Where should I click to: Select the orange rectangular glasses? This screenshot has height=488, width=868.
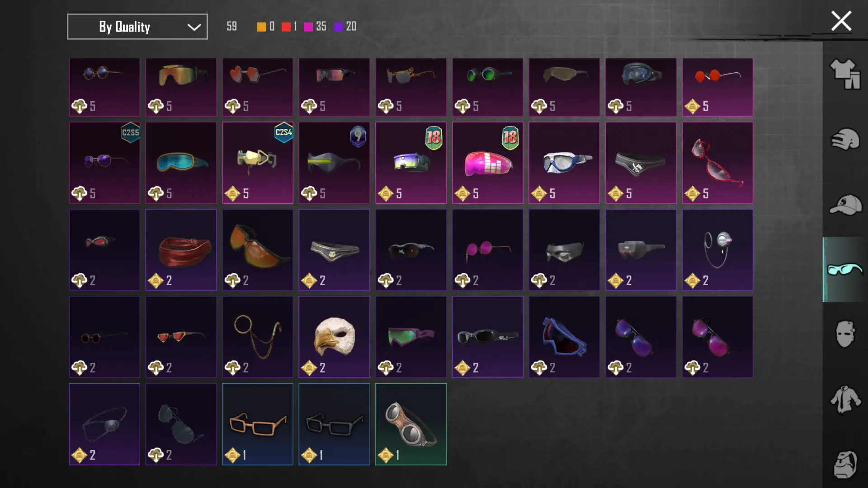257,424
